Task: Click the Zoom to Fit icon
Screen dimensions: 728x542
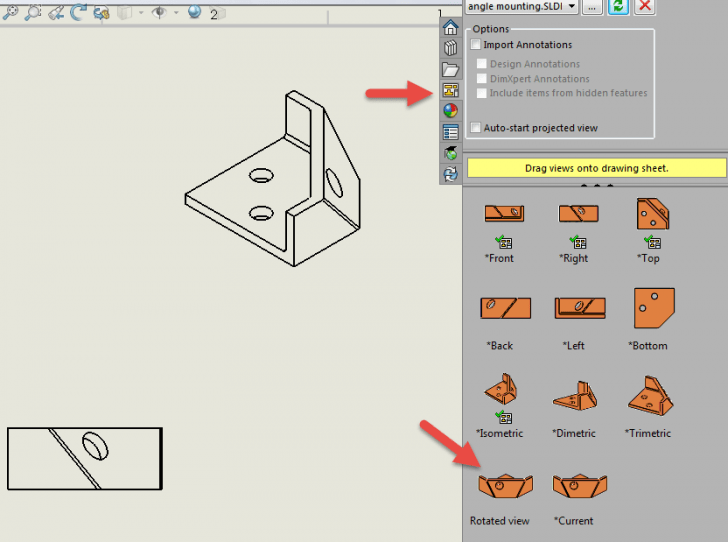Action: coord(10,13)
